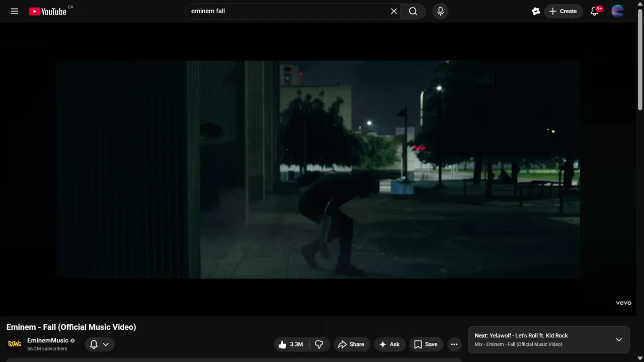Click the page vertical scrollbar thumb
Viewport: 644px width, 362px height.
pyautogui.click(x=640, y=59)
